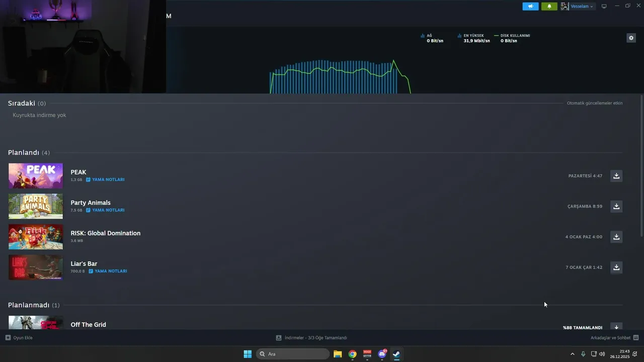Click the Planlanmadı section heading

point(29,305)
